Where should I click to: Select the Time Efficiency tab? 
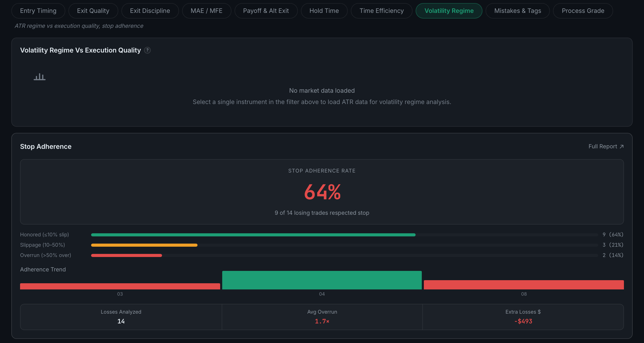tap(382, 11)
